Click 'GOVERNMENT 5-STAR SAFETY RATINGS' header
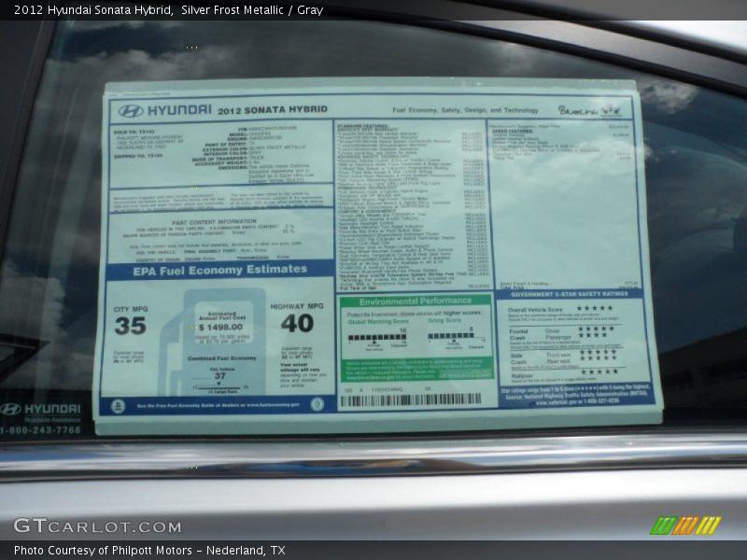The width and height of the screenshot is (747, 560). [x=570, y=294]
